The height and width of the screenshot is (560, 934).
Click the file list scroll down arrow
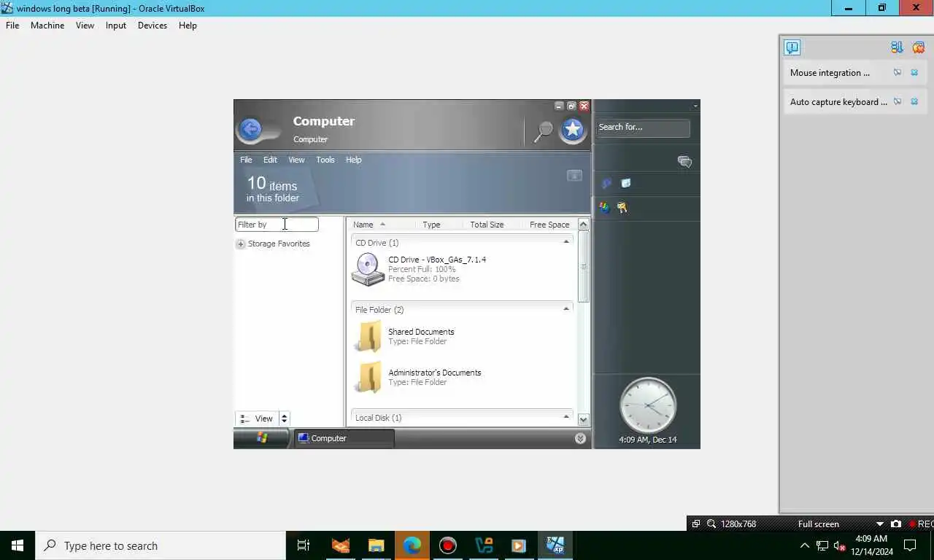(583, 419)
